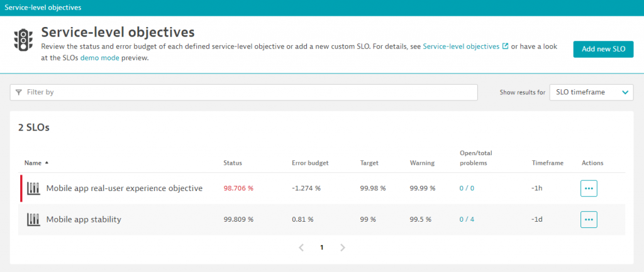Image resolution: width=644 pixels, height=272 pixels.
Task: Open the demo mode preview link
Action: click(95, 58)
